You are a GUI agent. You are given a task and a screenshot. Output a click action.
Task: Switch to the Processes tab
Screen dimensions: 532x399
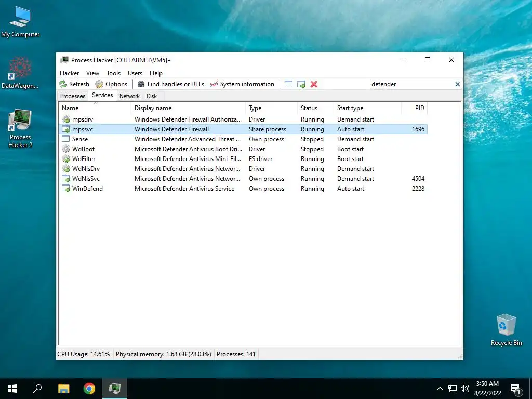click(73, 96)
